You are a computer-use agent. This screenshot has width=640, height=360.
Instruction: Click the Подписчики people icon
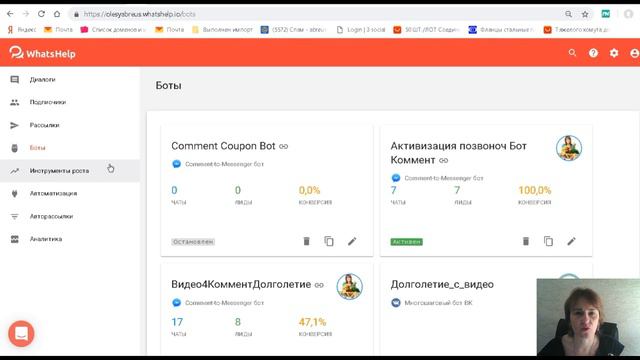[15, 102]
